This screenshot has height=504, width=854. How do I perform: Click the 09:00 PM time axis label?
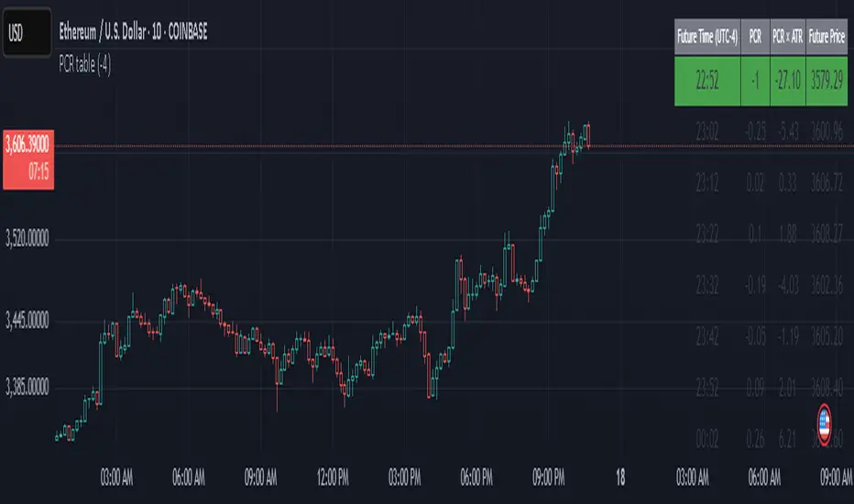pyautogui.click(x=548, y=478)
